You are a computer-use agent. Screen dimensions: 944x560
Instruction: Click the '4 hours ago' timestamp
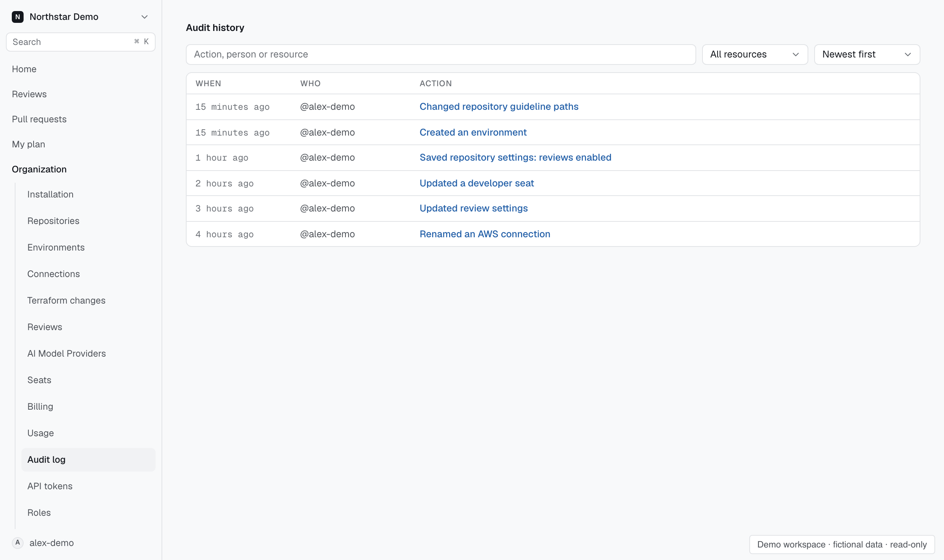(x=224, y=234)
